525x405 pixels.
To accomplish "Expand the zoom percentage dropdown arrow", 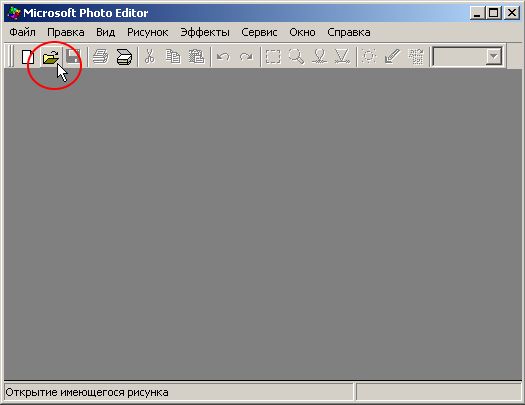I will [494, 57].
